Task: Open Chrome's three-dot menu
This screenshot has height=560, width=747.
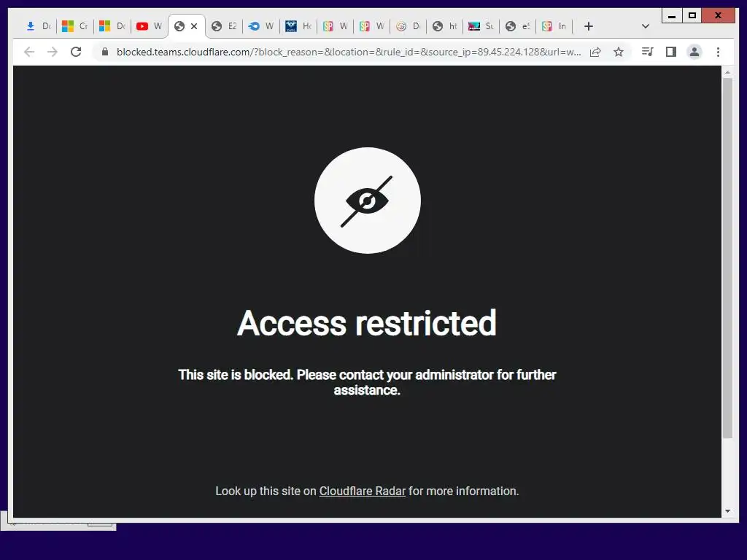Action: [x=718, y=52]
